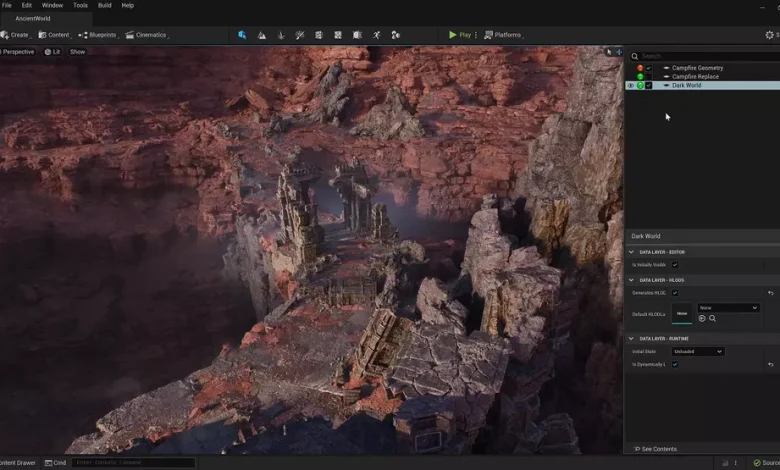Click the Lit view mode button
Image resolution: width=780 pixels, height=470 pixels.
52,52
